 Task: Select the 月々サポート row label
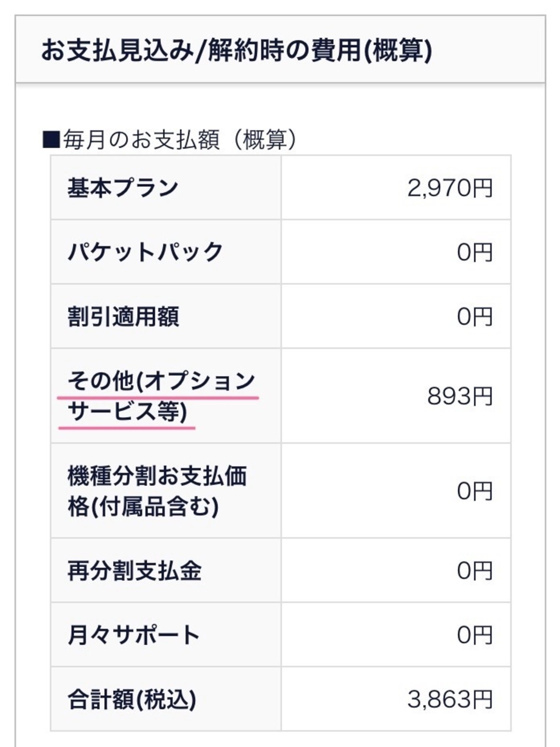[x=134, y=635]
